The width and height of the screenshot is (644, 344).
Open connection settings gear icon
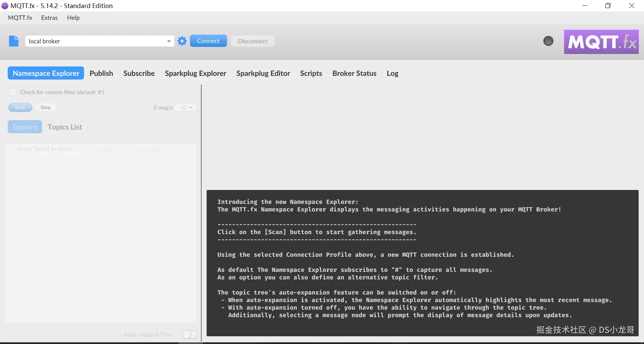pyautogui.click(x=182, y=41)
